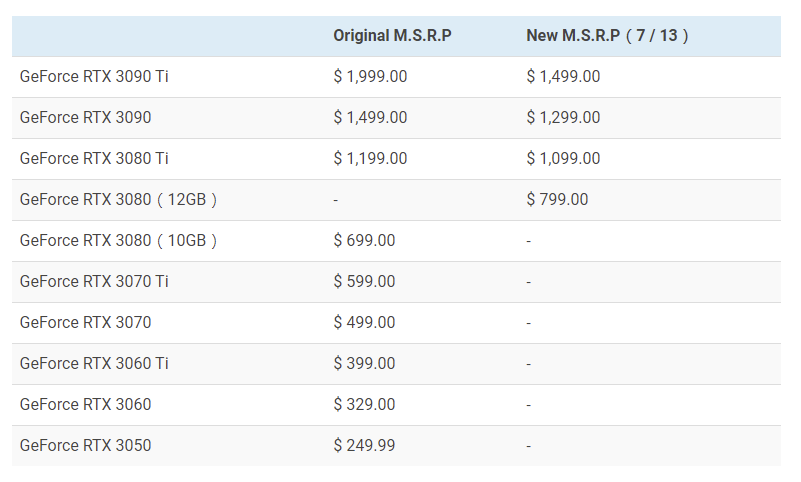This screenshot has height=482, width=801.
Task: Select GeForce RTX 3060 Ti cell
Action: point(94,363)
